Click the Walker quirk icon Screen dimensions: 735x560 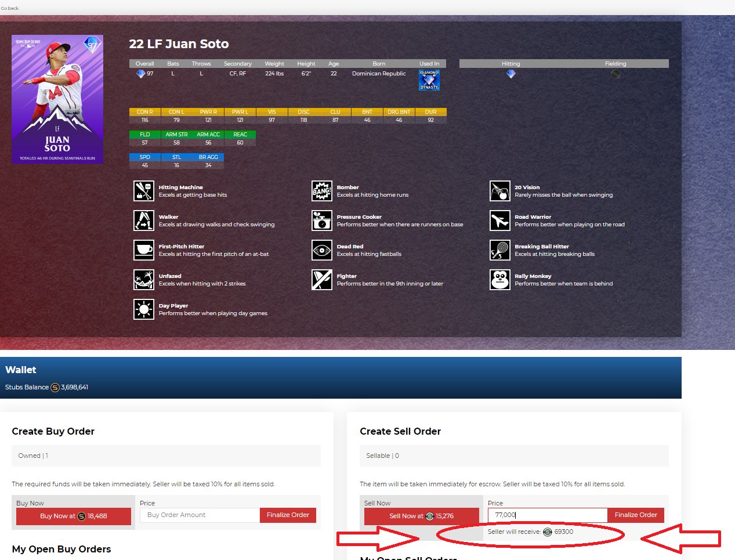tap(143, 221)
